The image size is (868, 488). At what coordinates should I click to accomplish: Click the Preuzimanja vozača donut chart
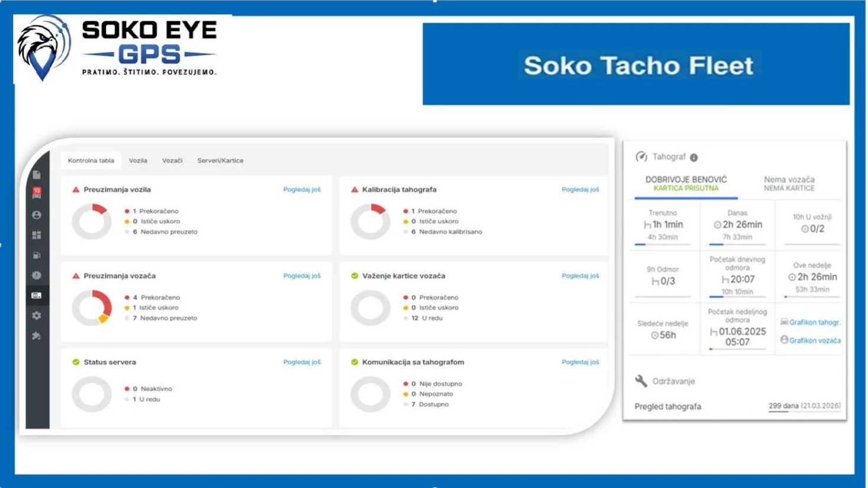pos(92,308)
